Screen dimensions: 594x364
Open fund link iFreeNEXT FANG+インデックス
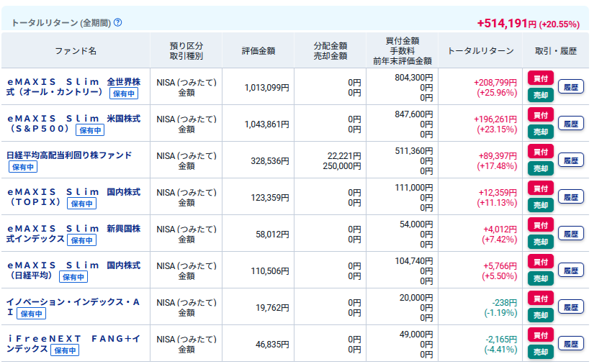pos(73,344)
